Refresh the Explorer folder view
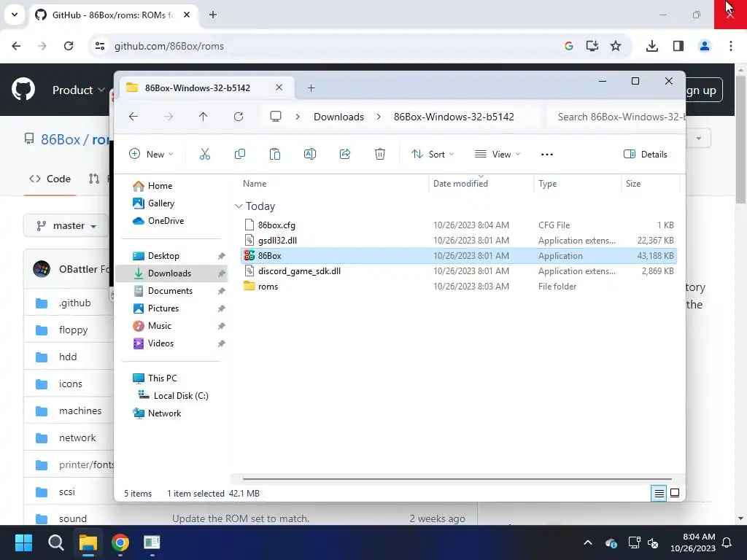747x560 pixels. click(x=239, y=117)
